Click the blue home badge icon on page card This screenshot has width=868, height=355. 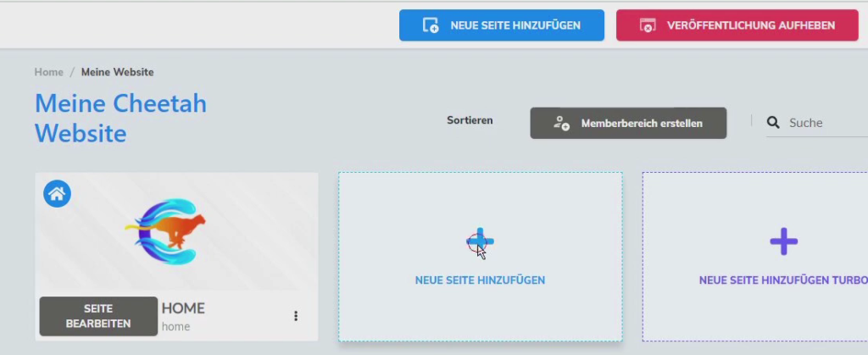[57, 193]
